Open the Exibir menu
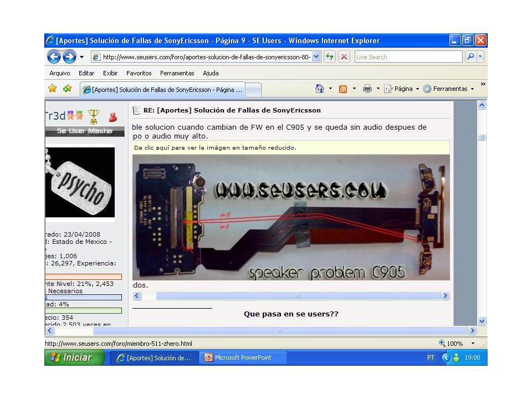Viewport: 532px width, 399px height. click(110, 73)
